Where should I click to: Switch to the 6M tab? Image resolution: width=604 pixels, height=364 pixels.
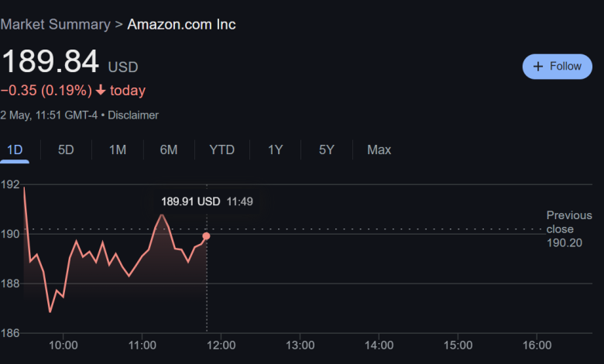pyautogui.click(x=169, y=149)
